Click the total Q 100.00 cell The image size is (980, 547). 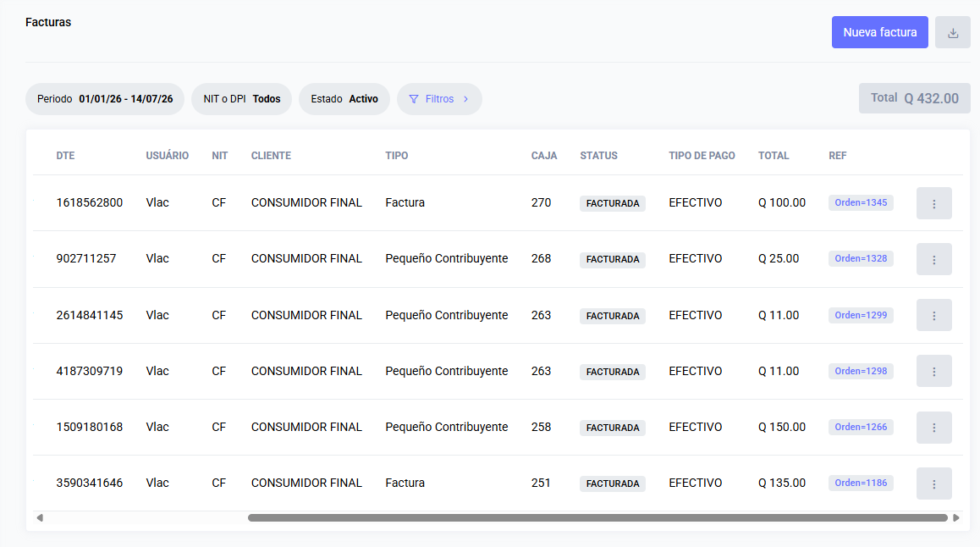click(782, 202)
